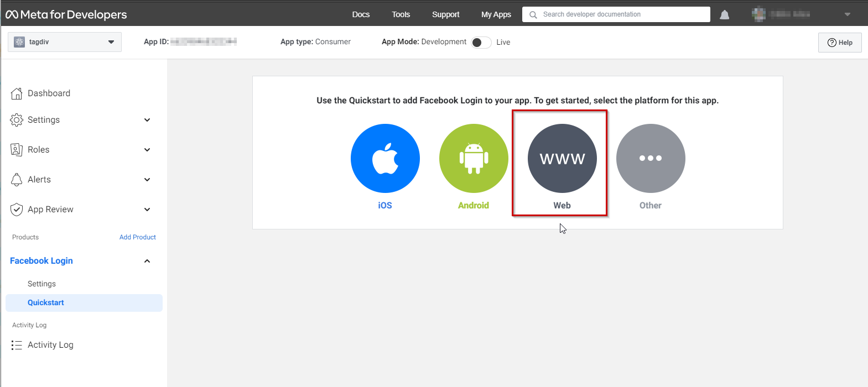This screenshot has width=868, height=387.
Task: Open the Tools menu
Action: pyautogui.click(x=401, y=14)
